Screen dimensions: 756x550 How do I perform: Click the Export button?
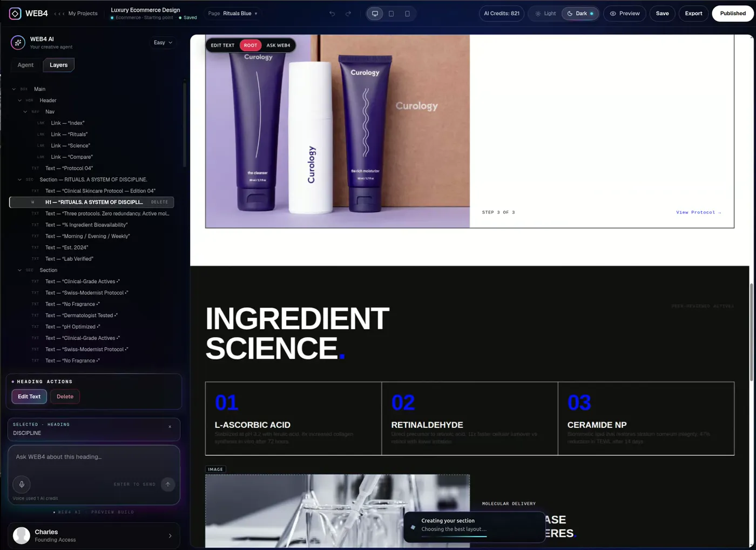(693, 14)
